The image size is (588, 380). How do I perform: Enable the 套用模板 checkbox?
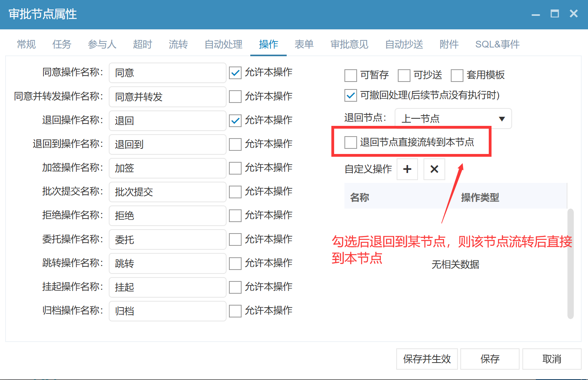click(x=457, y=75)
